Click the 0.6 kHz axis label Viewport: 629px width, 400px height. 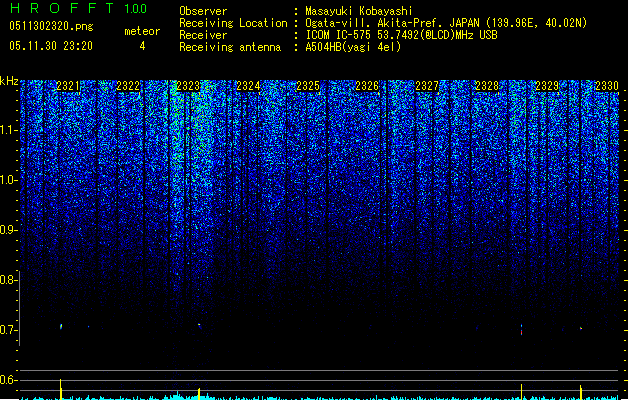click(x=8, y=380)
